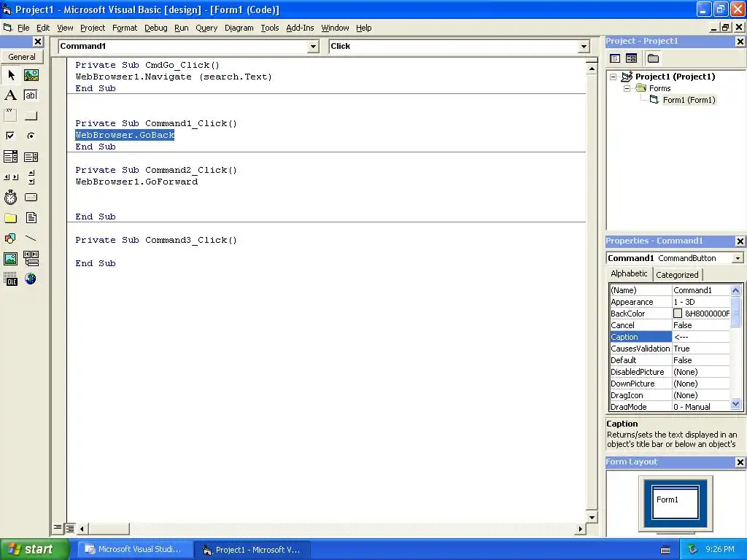Select the VScrollBar control tool
This screenshot has height=560, width=747.
pyautogui.click(x=31, y=177)
